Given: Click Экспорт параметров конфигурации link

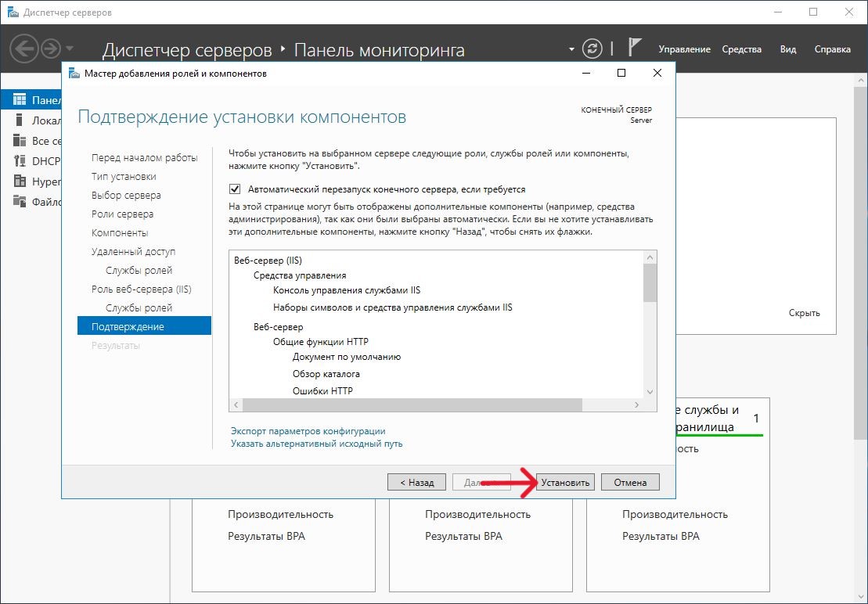Looking at the screenshot, I should [308, 431].
